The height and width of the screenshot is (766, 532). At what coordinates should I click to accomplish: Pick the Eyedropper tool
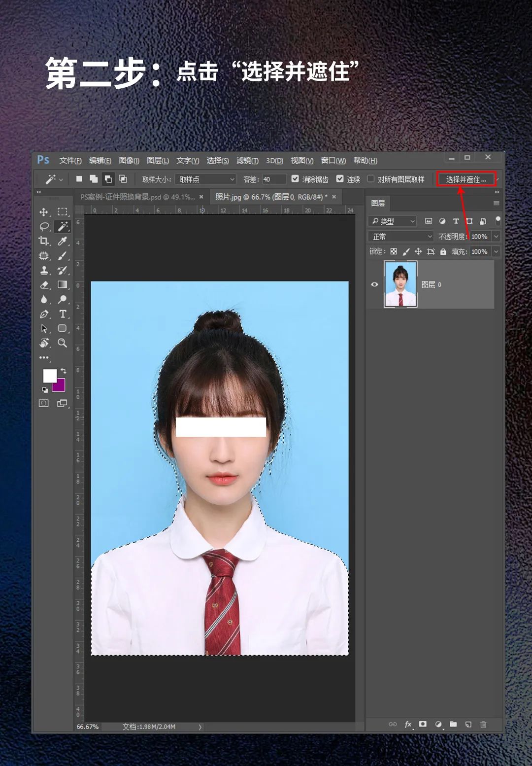[x=63, y=241]
